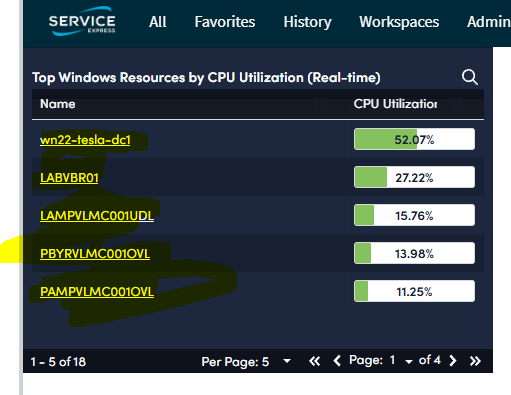Open the Per Page count dropdown

tap(287, 361)
